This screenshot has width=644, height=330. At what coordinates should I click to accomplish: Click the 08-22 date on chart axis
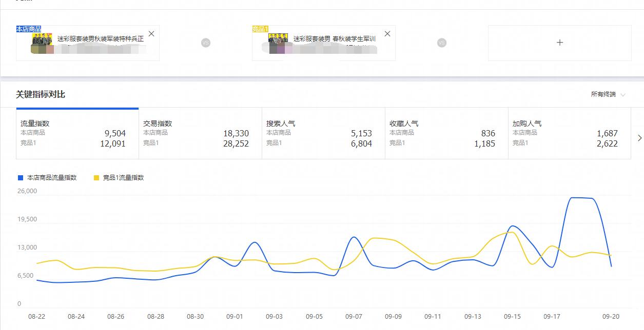pyautogui.click(x=36, y=317)
